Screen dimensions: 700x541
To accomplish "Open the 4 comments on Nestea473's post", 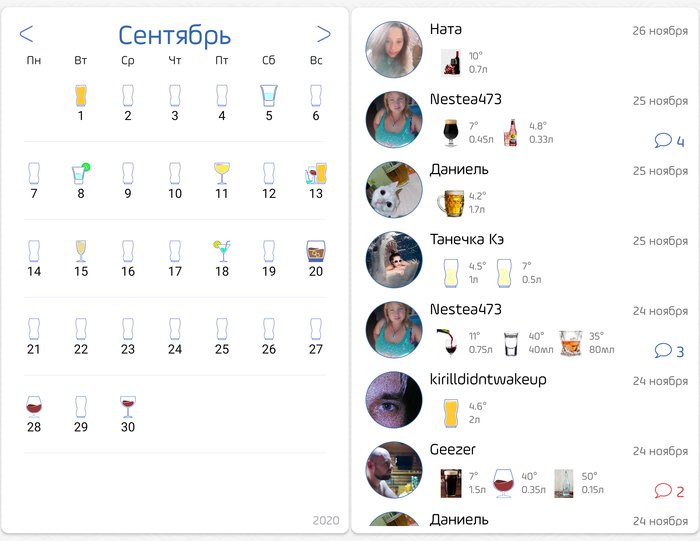I will tap(669, 141).
